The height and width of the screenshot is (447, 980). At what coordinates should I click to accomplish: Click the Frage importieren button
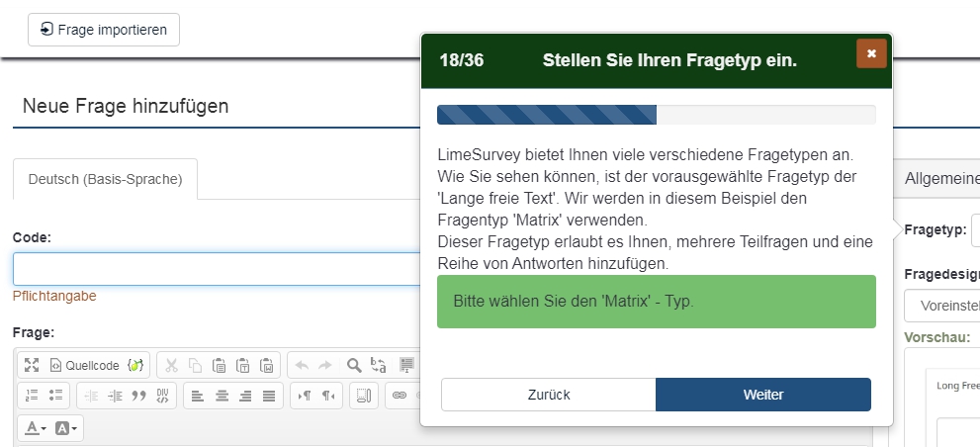click(104, 30)
